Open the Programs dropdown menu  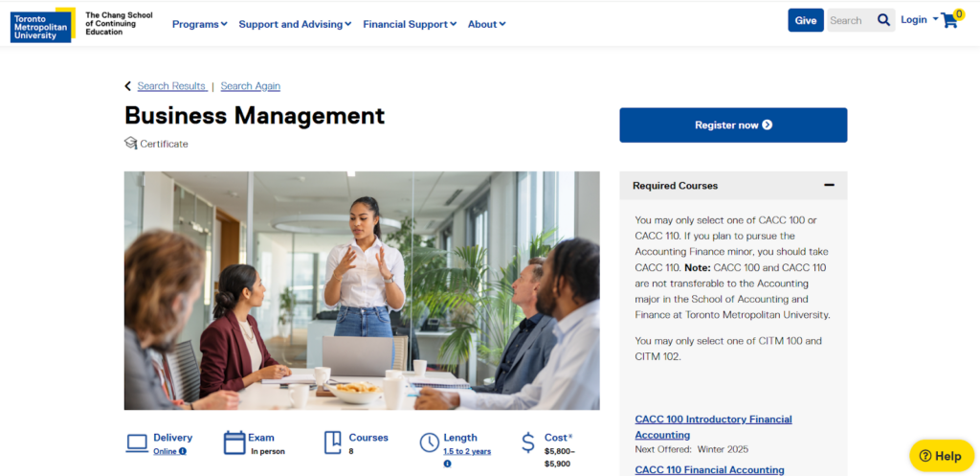199,24
